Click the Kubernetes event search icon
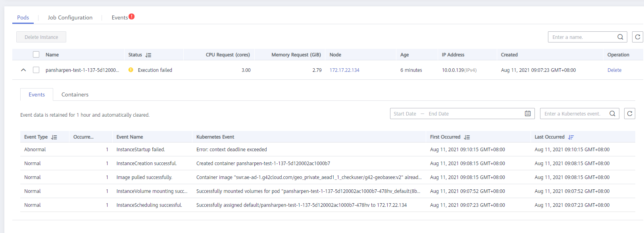644x233 pixels. pos(612,114)
